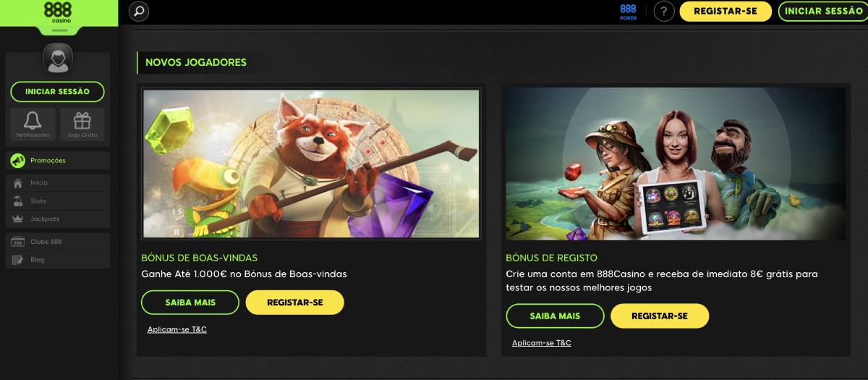The image size is (868, 380).
Task: Click the 888 Poker logo icon
Action: point(628,12)
